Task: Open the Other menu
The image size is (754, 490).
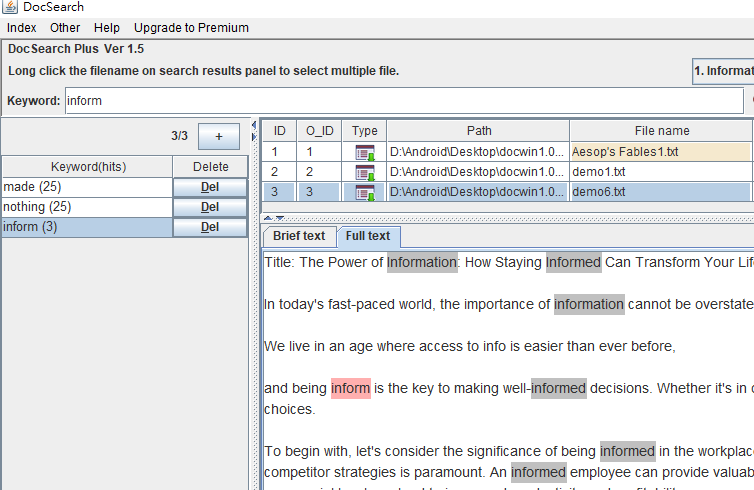Action: click(65, 28)
